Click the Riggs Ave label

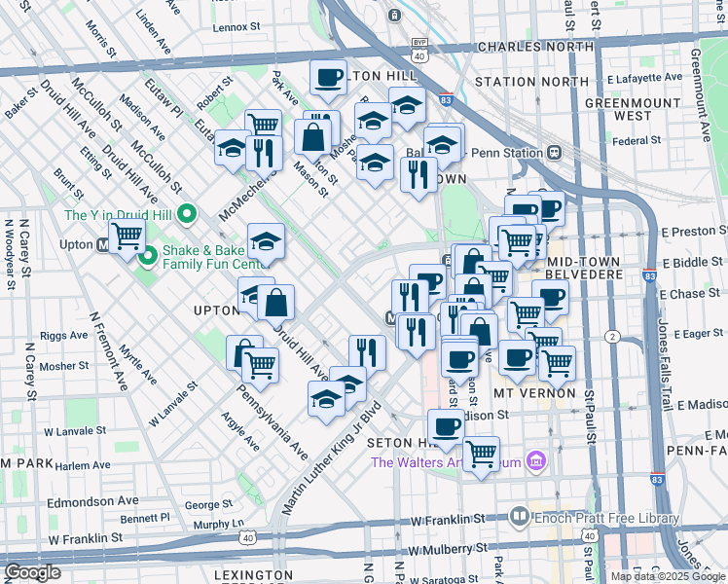(64, 335)
